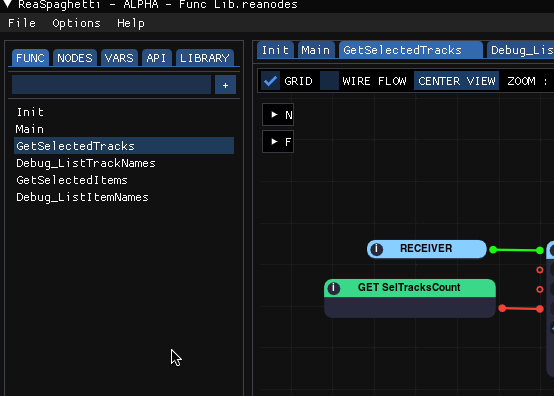
Task: Open the Help menu
Action: pyautogui.click(x=131, y=23)
